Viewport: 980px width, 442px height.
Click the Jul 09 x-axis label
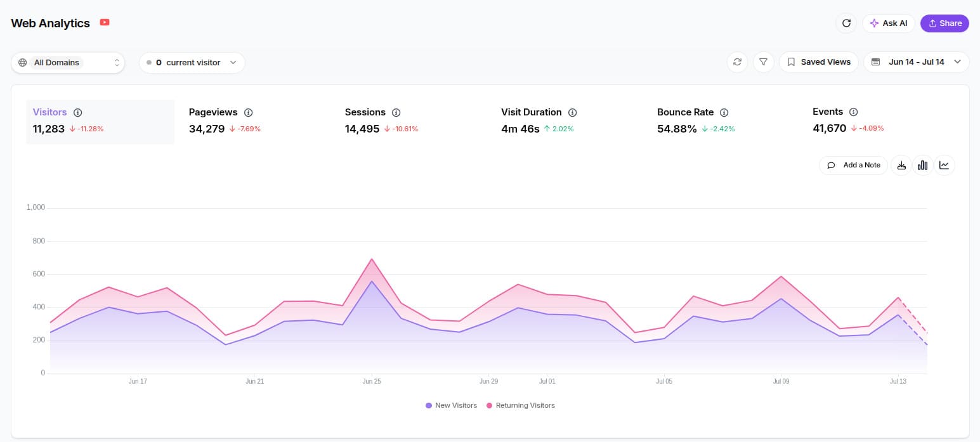point(781,382)
